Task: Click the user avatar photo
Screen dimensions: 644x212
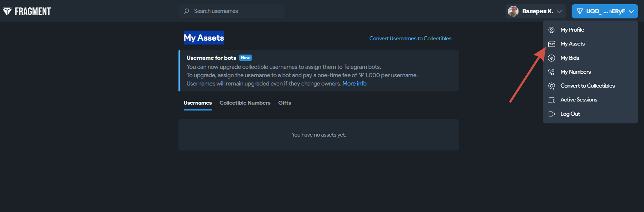Action: [x=513, y=11]
